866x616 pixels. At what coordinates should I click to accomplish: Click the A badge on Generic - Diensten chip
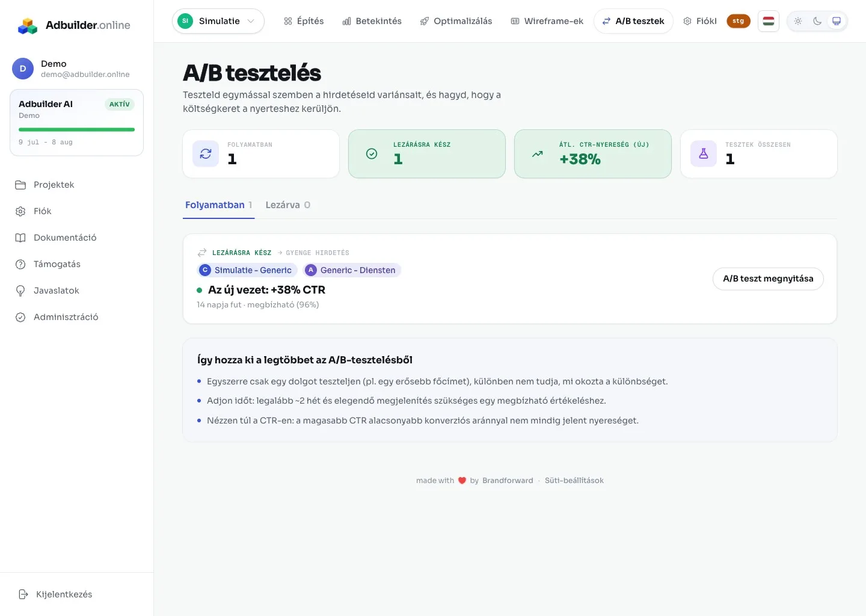pyautogui.click(x=311, y=270)
